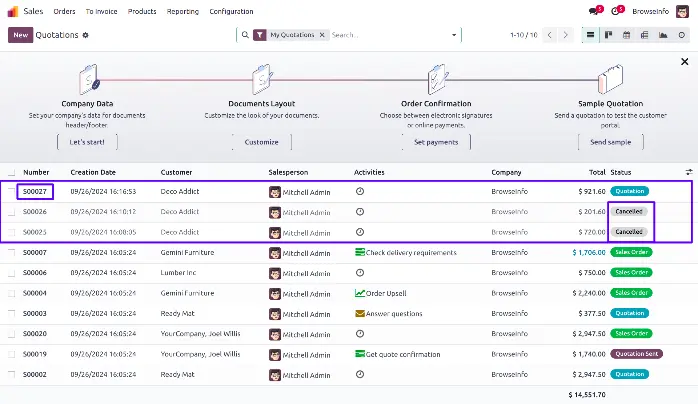The height and width of the screenshot is (404, 698).
Task: Check the row checkbox for S00007
Action: click(12, 253)
